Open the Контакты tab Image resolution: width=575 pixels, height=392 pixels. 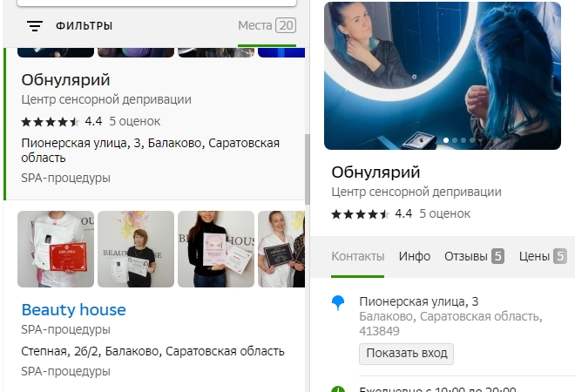click(358, 256)
